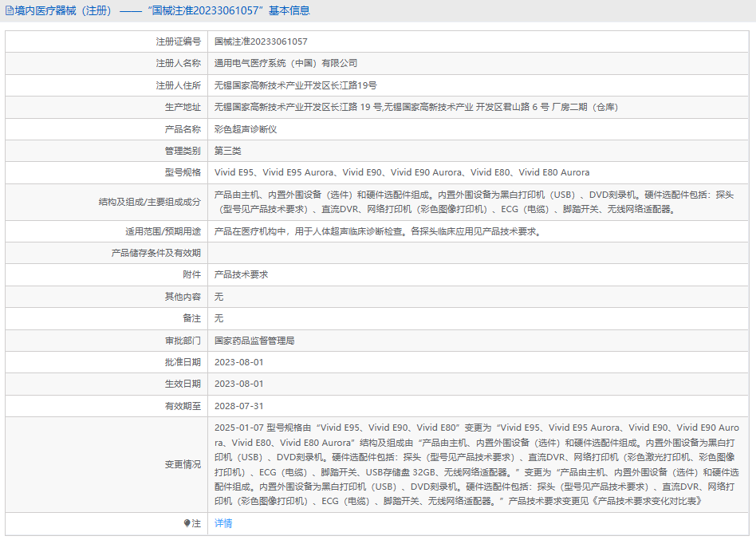
Task: Click the 结构及组成 composition description text
Action: pos(473,202)
